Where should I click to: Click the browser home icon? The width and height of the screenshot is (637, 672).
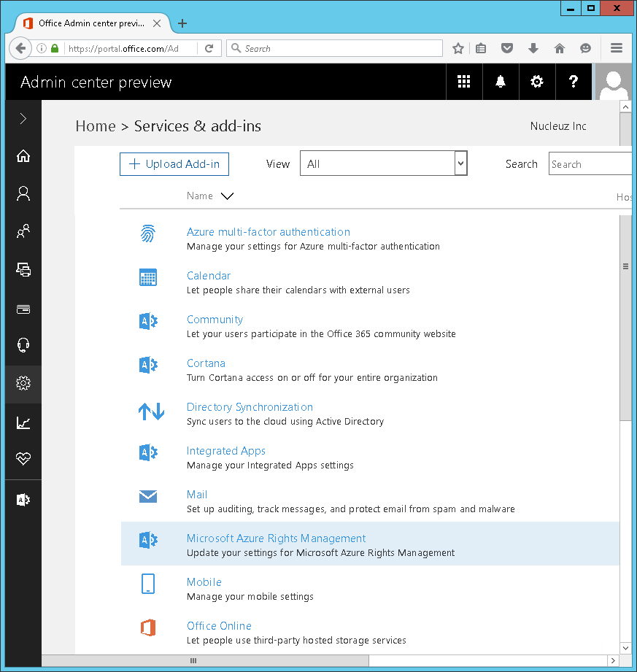tap(560, 48)
